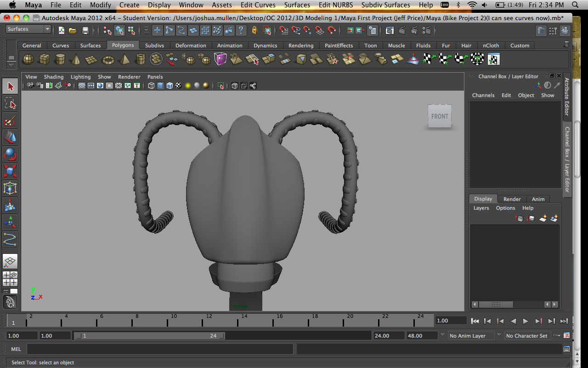Open the Surfaces menu set dropdown
Viewport: 588px width, 368px height.
click(28, 29)
